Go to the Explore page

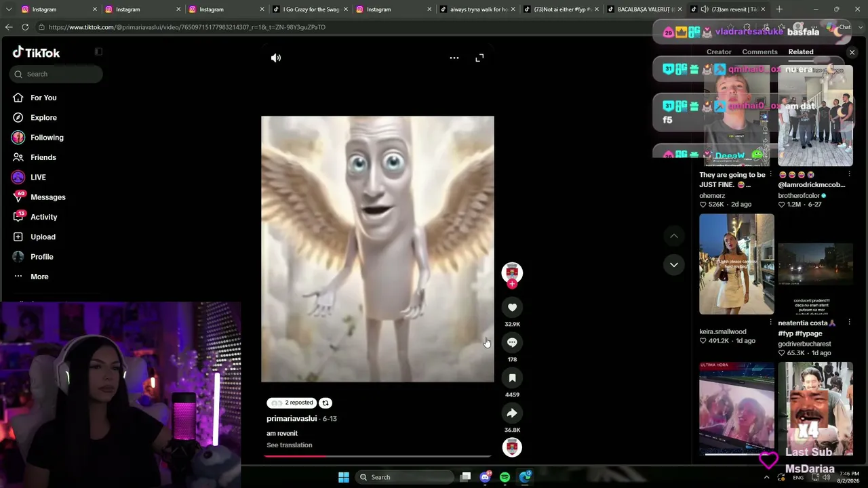coord(43,117)
